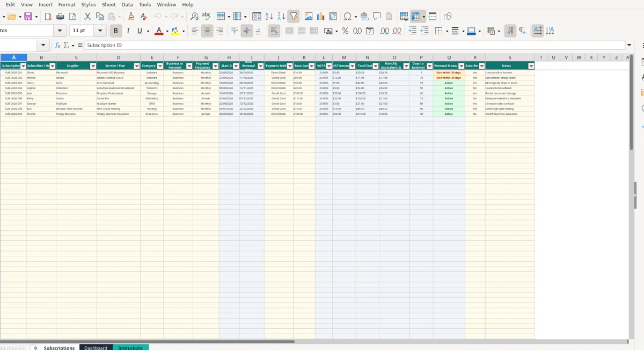Apply the blue border color button

click(x=471, y=31)
